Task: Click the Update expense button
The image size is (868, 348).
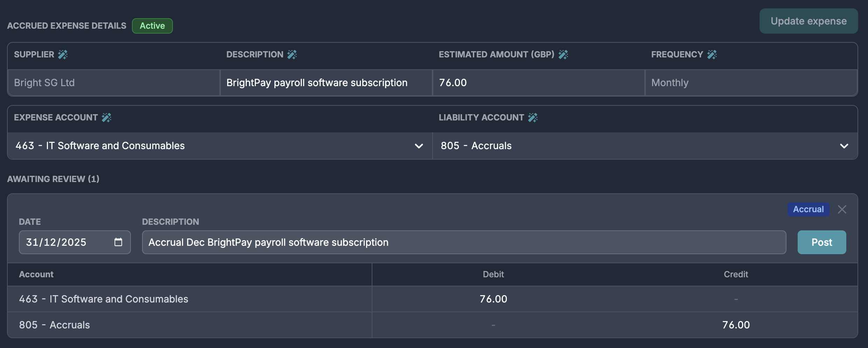Action: 808,21
